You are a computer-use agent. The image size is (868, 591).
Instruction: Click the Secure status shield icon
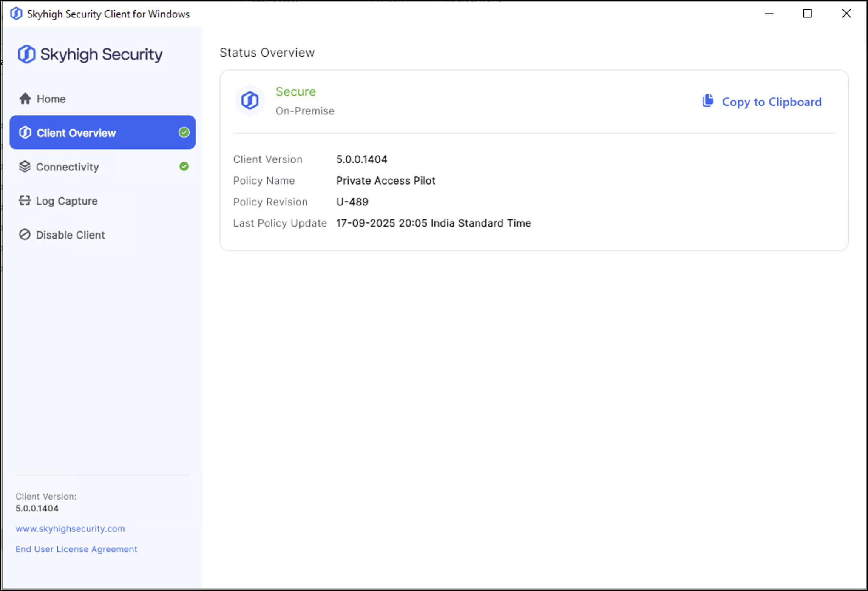(250, 101)
